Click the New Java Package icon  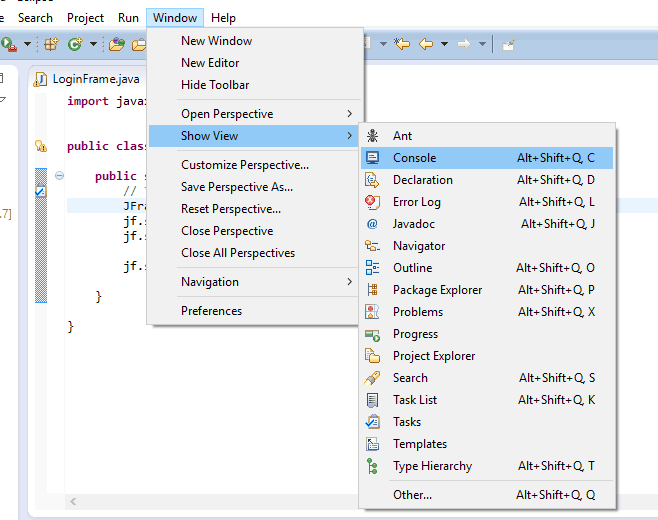[51, 44]
